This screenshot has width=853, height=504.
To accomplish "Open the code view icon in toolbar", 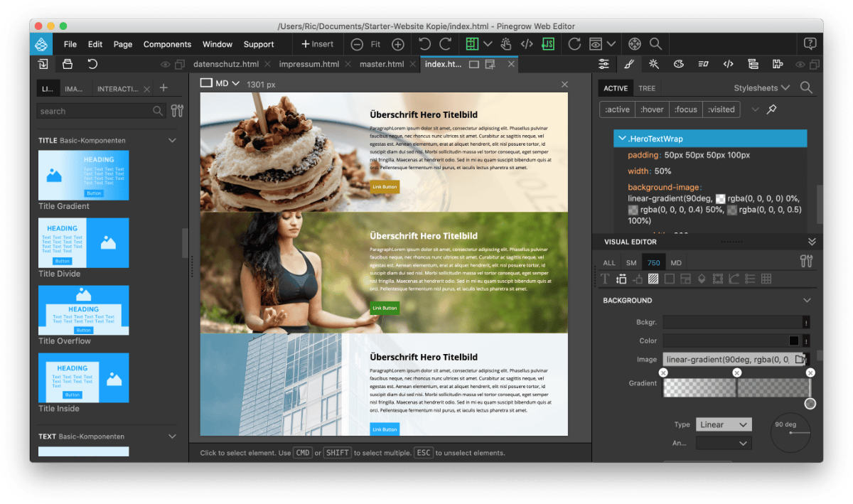I will tap(527, 44).
